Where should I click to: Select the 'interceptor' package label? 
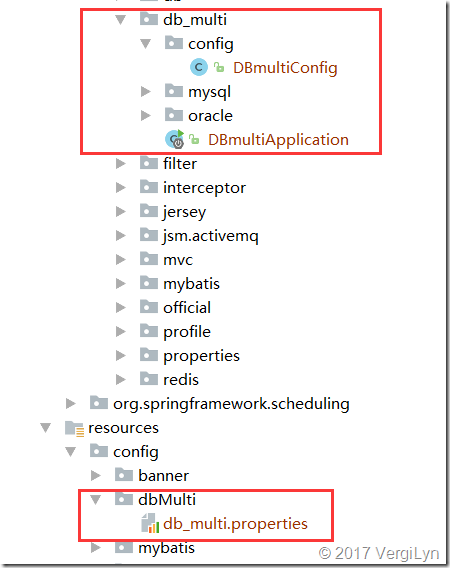tap(204, 188)
